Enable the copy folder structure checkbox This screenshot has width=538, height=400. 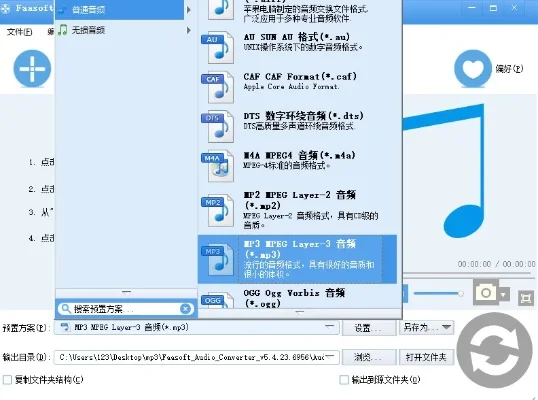7,380
